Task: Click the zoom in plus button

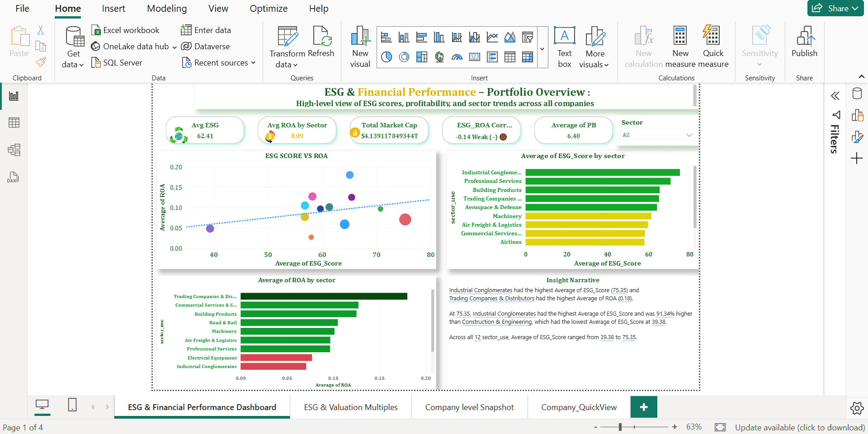Action: click(x=675, y=427)
